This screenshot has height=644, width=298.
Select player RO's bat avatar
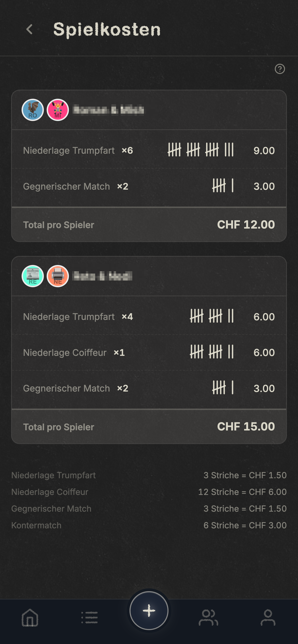[x=33, y=109]
